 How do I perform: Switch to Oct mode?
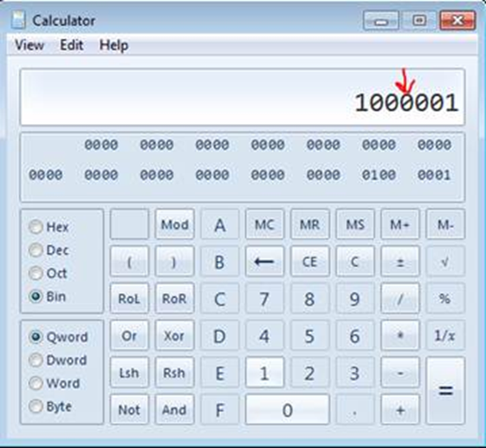tap(36, 273)
